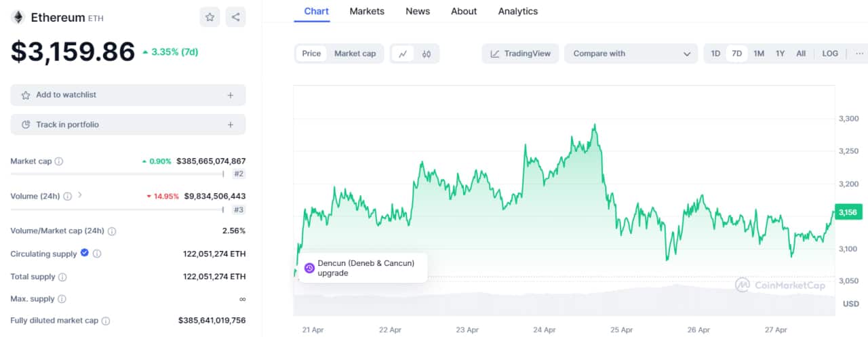
Task: Click the Dencun upgrade event icon
Action: click(309, 268)
